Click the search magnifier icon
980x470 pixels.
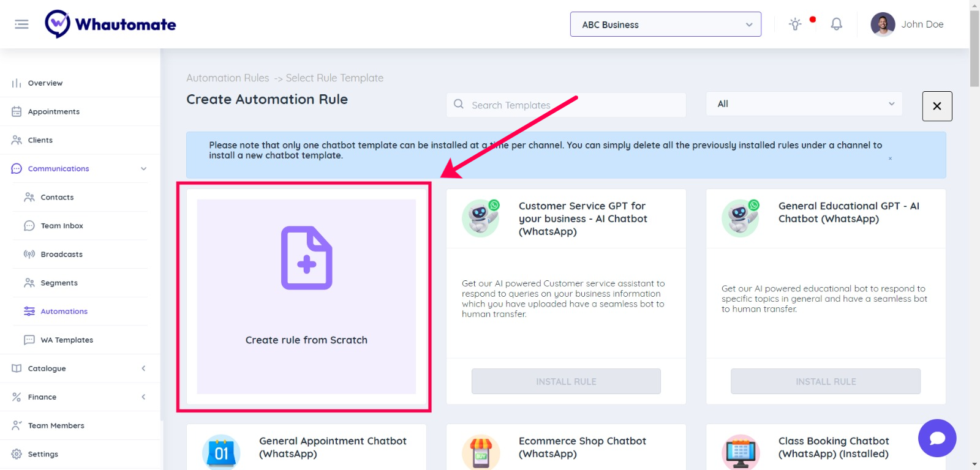click(459, 105)
